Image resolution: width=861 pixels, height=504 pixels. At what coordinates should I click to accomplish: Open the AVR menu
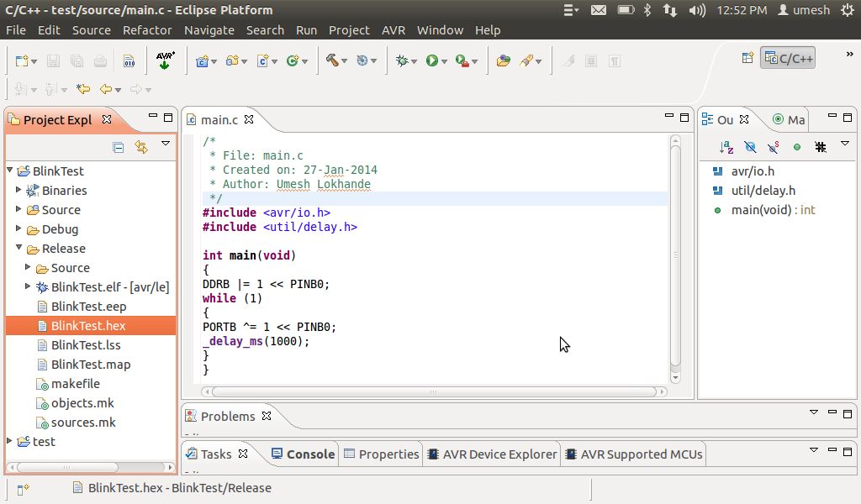[394, 30]
